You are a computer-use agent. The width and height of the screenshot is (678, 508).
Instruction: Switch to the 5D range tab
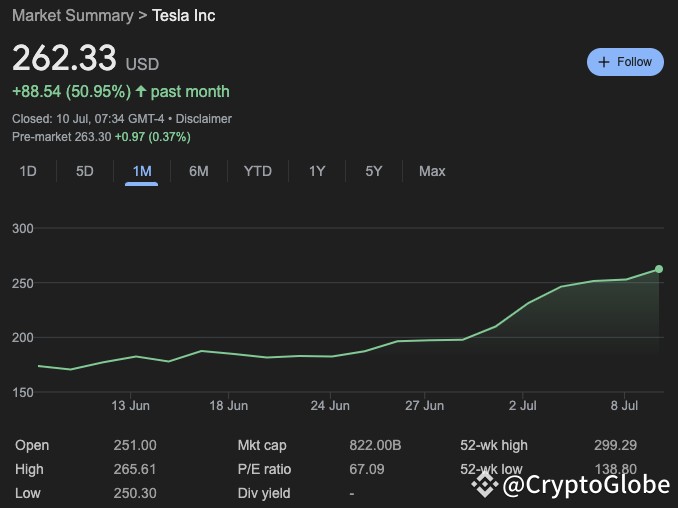point(85,171)
